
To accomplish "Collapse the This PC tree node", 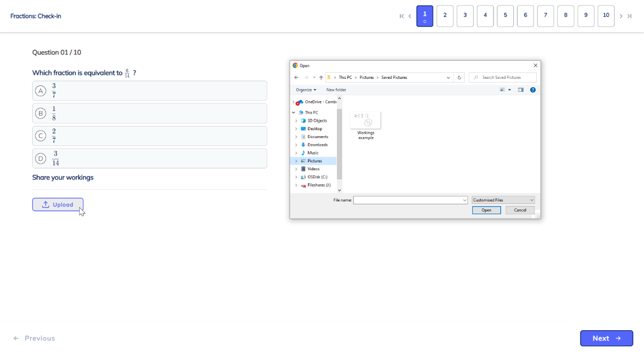I will 293,112.
